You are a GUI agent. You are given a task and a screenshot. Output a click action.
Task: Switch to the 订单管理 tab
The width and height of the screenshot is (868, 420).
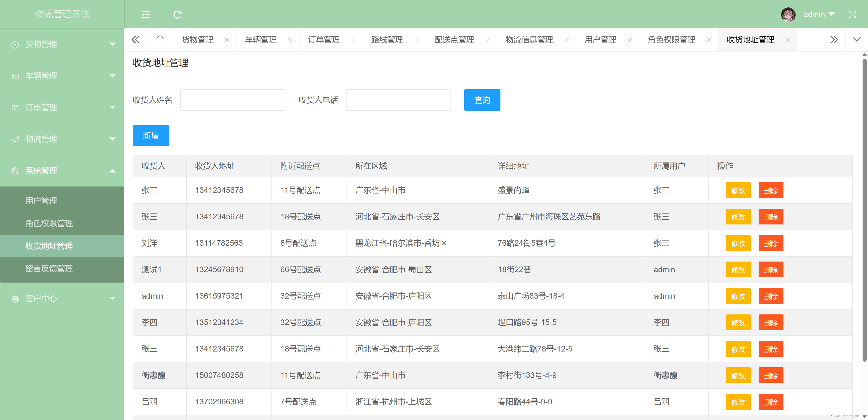[x=323, y=40]
